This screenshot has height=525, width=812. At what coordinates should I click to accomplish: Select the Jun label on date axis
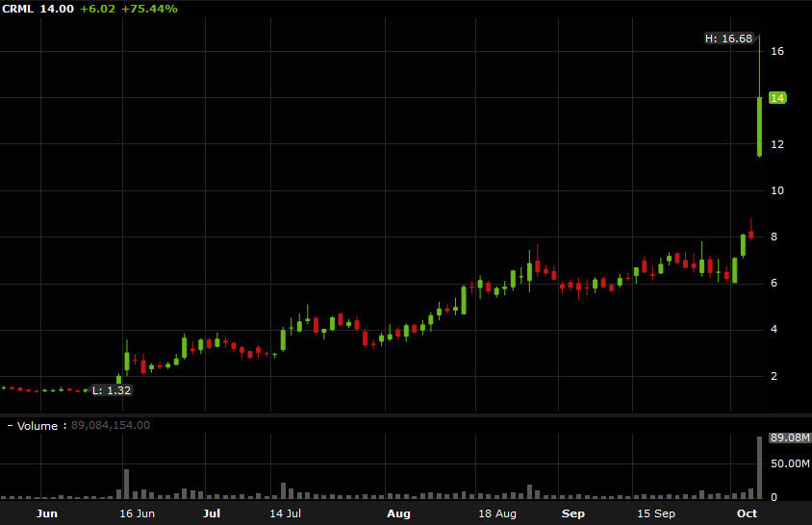tap(47, 513)
